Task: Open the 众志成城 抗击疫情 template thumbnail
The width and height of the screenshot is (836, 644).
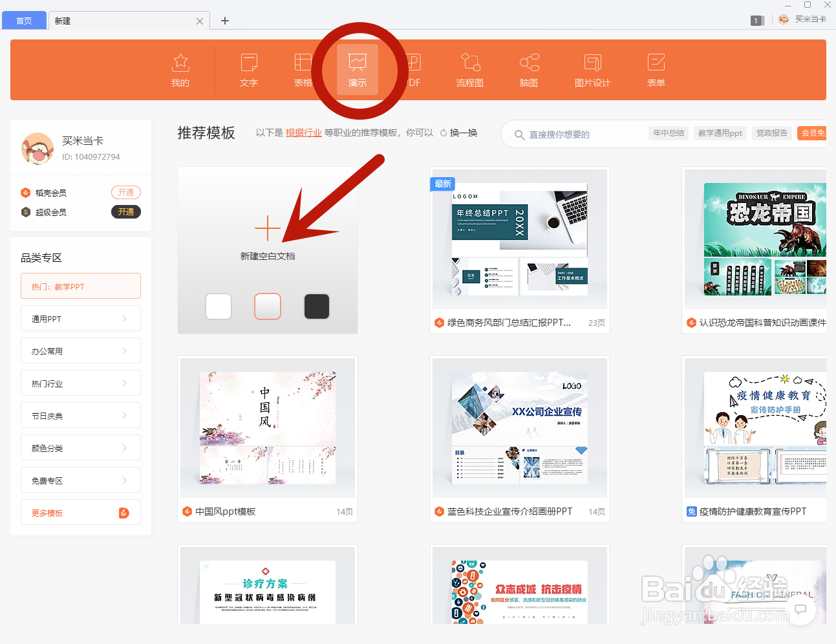Action: tap(520, 586)
